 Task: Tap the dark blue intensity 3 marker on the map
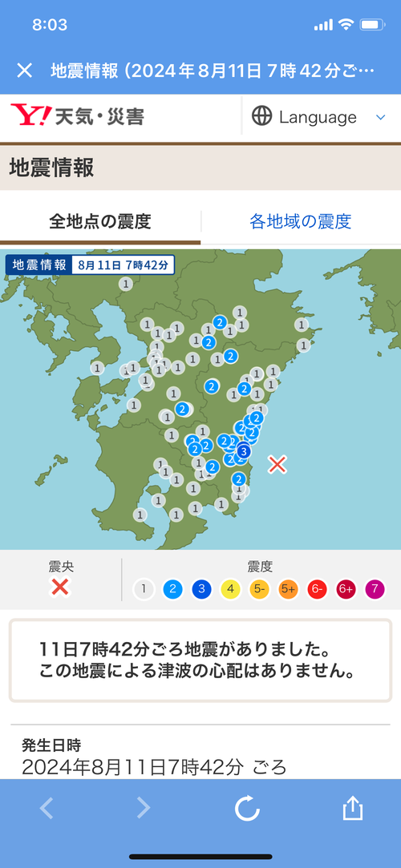(x=244, y=452)
